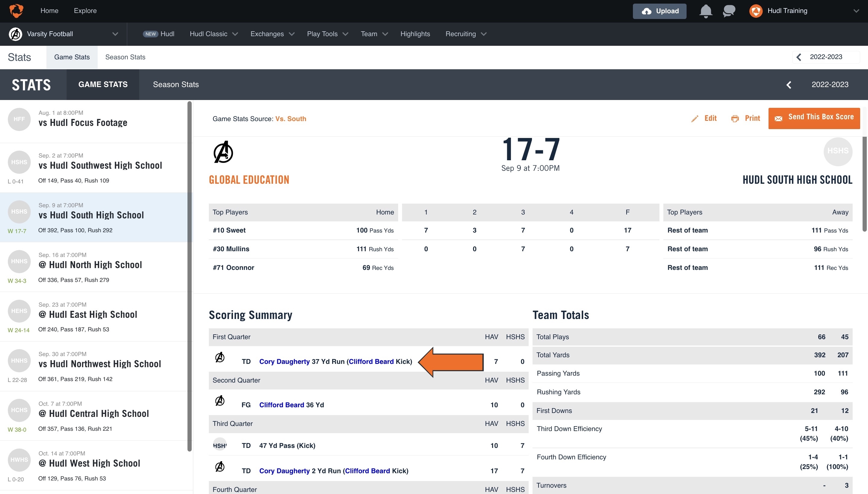The width and height of the screenshot is (868, 494).
Task: Select the vs Hudl South High School game
Action: (x=94, y=217)
